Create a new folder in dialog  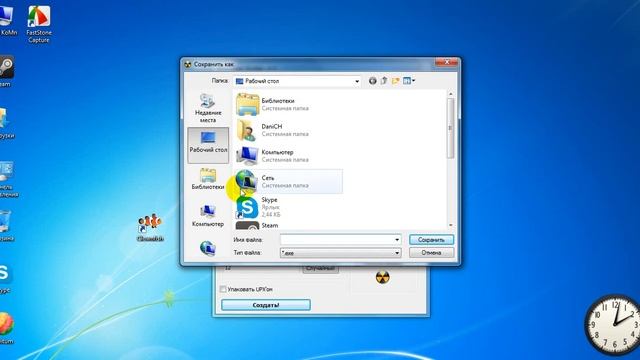click(395, 81)
